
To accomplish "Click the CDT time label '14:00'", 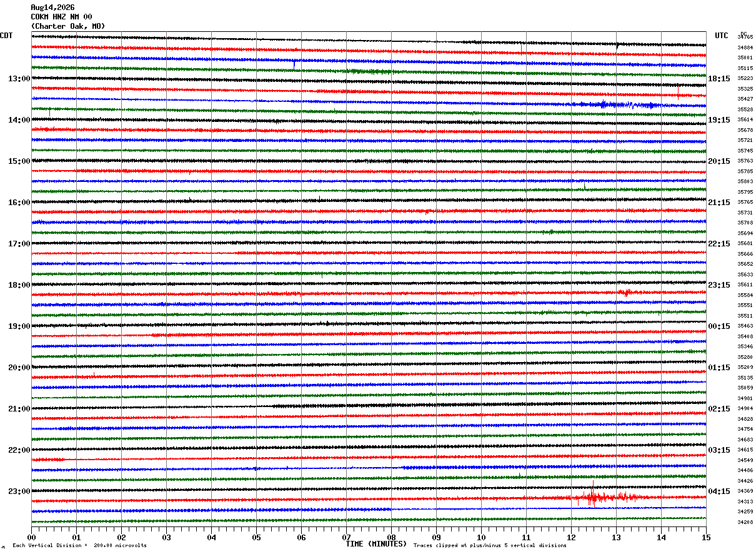I will pos(19,120).
